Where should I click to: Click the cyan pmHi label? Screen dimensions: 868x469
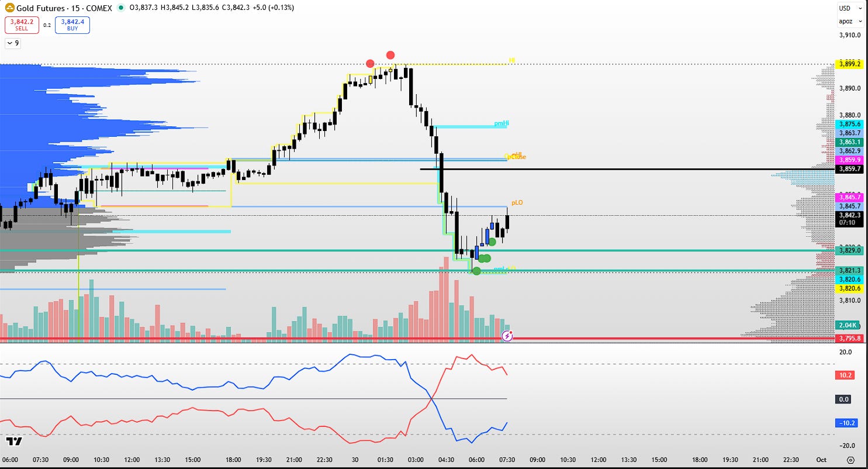point(502,123)
